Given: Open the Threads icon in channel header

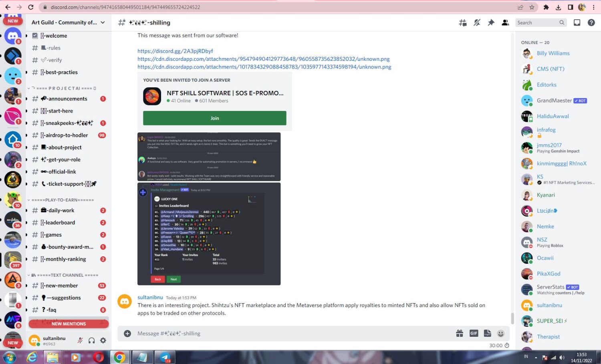Looking at the screenshot, I should click(462, 23).
